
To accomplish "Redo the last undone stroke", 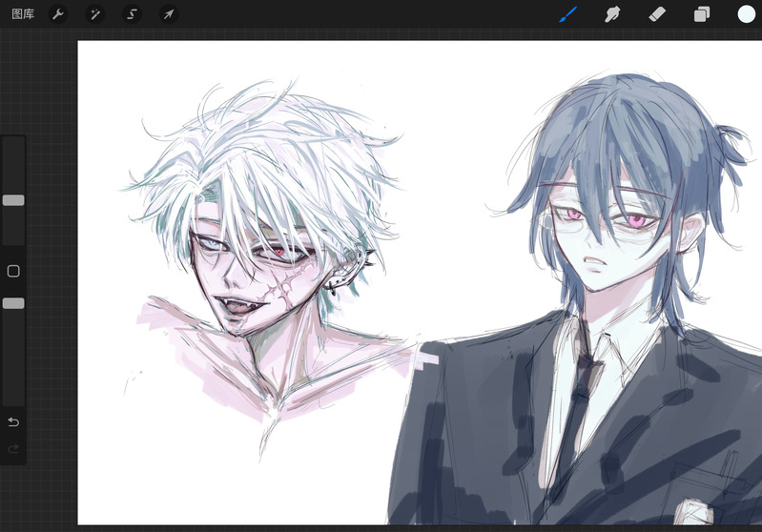I will click(13, 448).
